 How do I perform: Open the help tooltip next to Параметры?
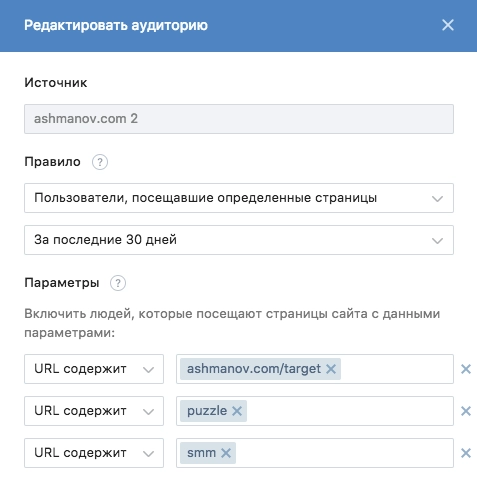point(118,283)
